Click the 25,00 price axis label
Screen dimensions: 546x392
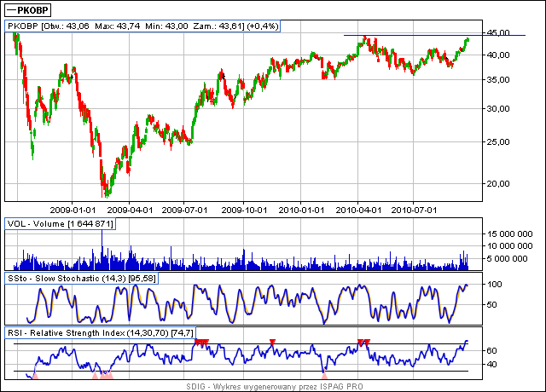pyautogui.click(x=498, y=142)
